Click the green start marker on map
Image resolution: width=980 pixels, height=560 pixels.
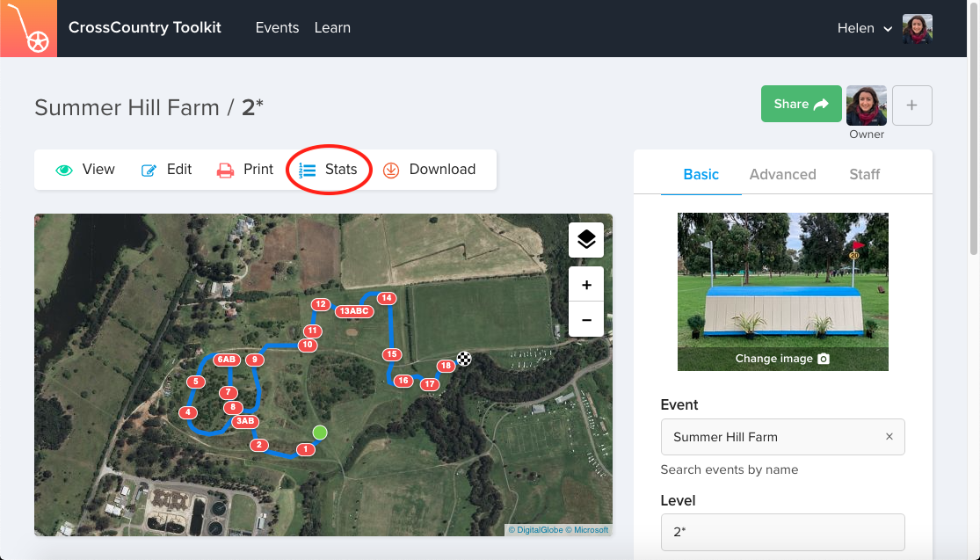pyautogui.click(x=320, y=432)
